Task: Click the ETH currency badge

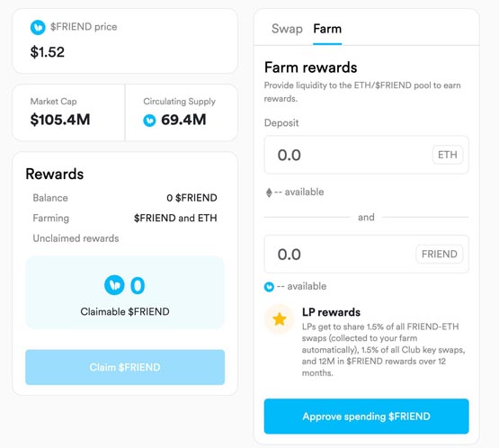Action: pyautogui.click(x=448, y=155)
